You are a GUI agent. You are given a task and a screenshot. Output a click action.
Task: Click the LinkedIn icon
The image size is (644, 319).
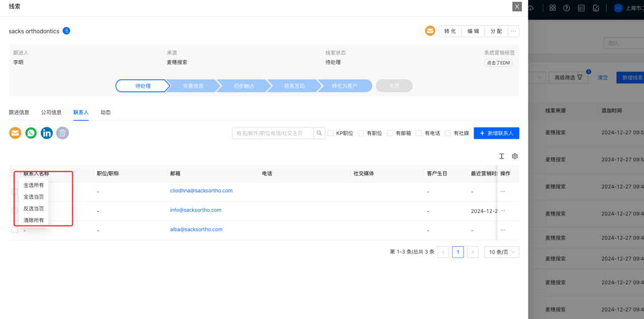[47, 133]
